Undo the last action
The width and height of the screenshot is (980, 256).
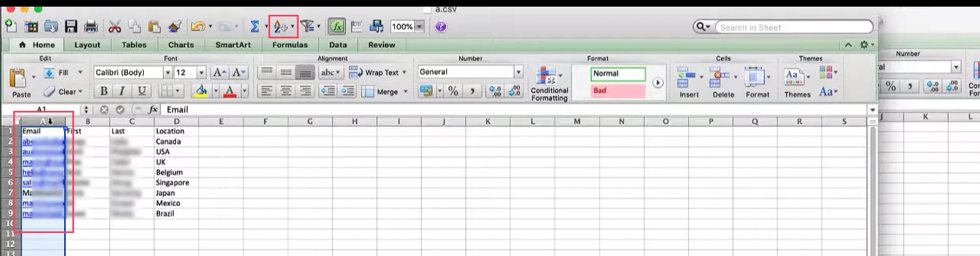click(198, 27)
